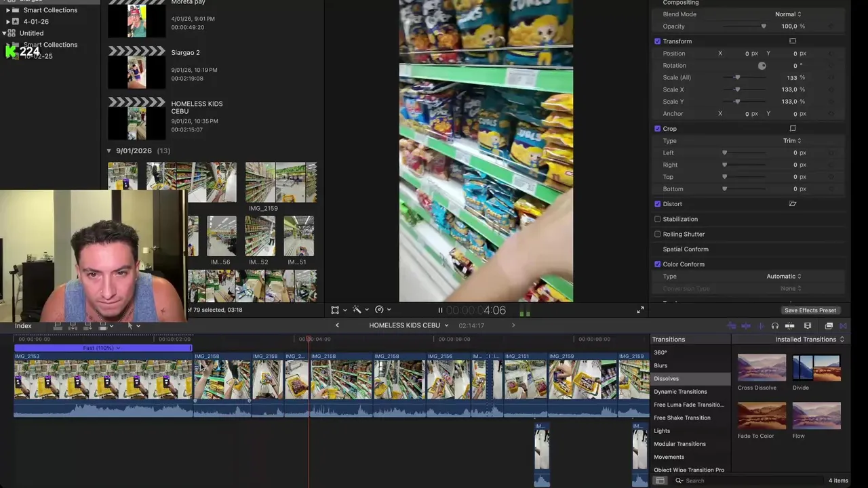Disable the Distort checkbox
This screenshot has height=488, width=868.
[657, 204]
